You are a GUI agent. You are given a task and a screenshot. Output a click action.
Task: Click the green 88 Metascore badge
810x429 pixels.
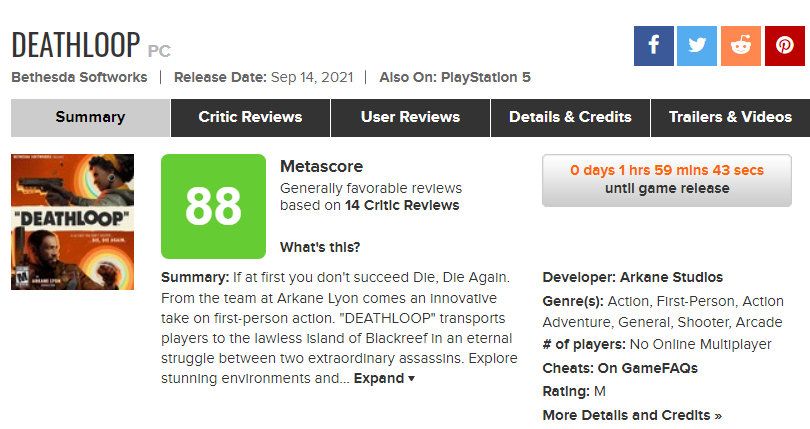point(213,206)
